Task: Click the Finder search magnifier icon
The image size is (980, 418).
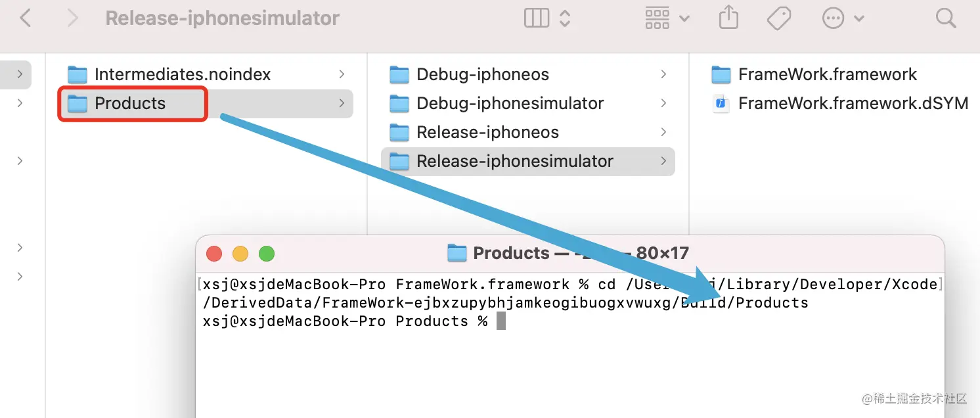Action: coord(946,18)
